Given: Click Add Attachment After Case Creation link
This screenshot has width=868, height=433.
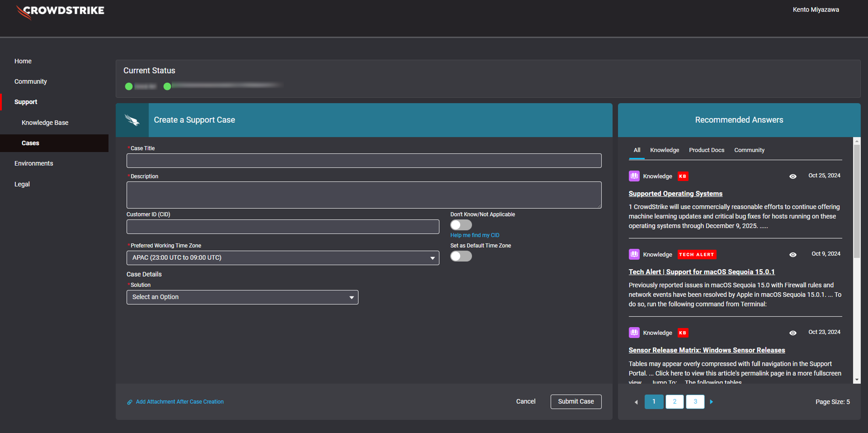Looking at the screenshot, I should [180, 402].
